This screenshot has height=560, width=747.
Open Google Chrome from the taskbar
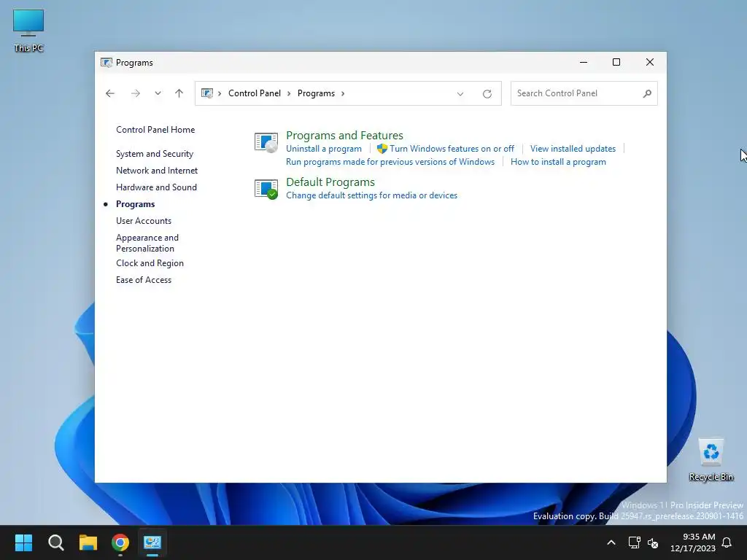[120, 542]
